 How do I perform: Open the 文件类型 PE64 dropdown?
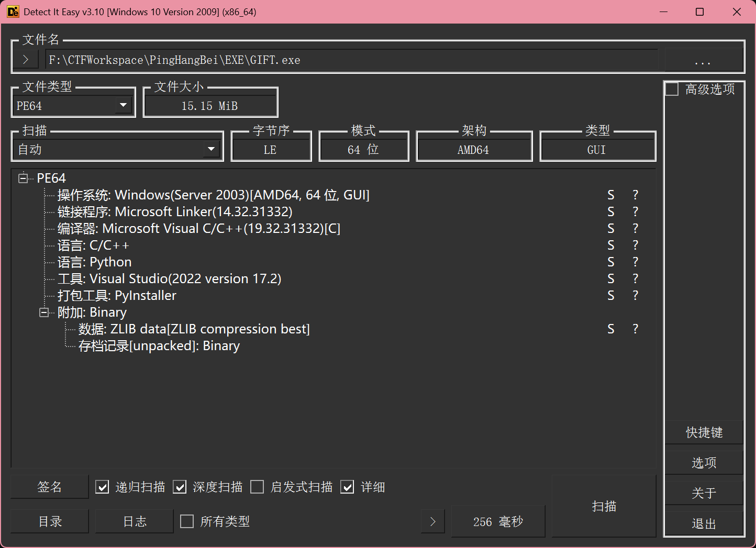pos(72,106)
